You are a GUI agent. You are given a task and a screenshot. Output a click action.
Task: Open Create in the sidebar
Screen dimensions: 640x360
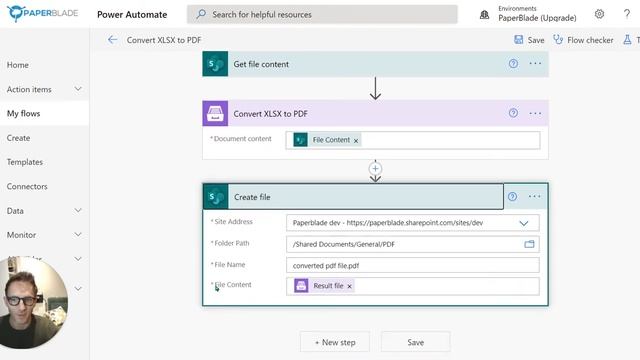coord(18,138)
